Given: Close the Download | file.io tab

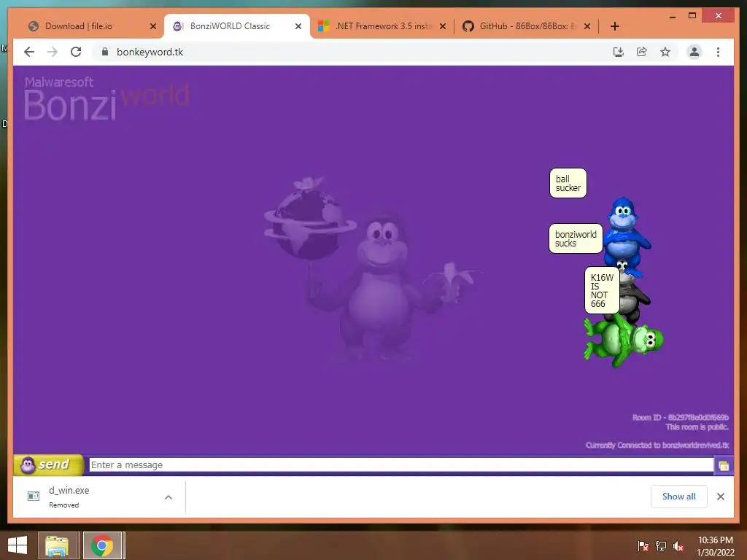Looking at the screenshot, I should pos(153,26).
